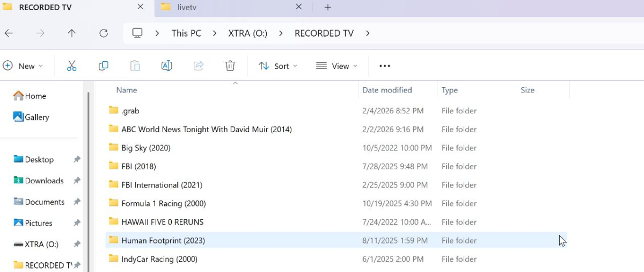Expand chevron after RECORDED TV in path
This screenshot has height=272, width=644.
368,33
